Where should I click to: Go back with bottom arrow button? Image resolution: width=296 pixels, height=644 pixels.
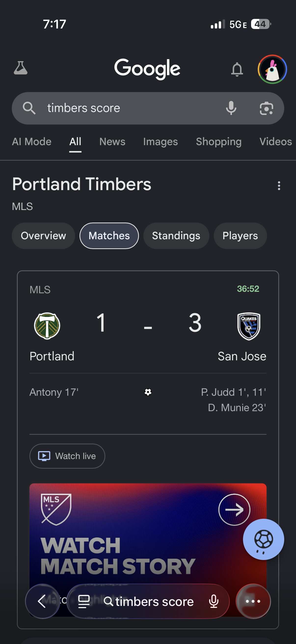click(x=42, y=601)
